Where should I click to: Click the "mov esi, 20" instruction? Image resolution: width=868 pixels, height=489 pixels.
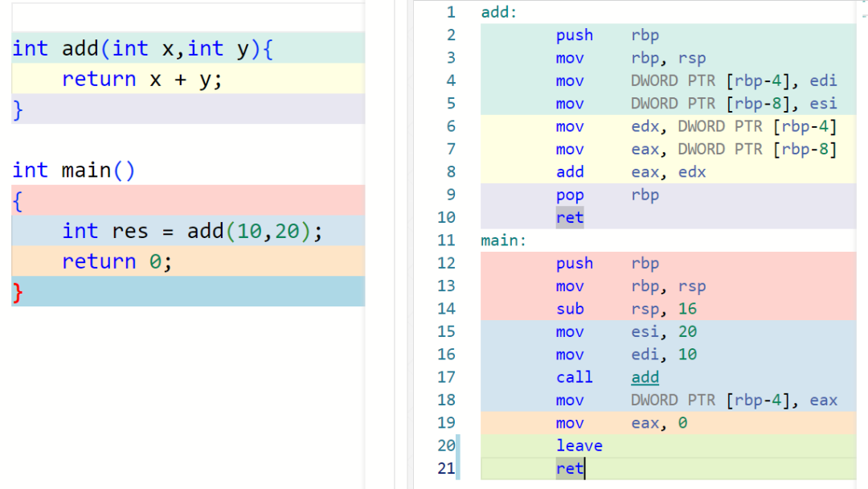coord(625,331)
